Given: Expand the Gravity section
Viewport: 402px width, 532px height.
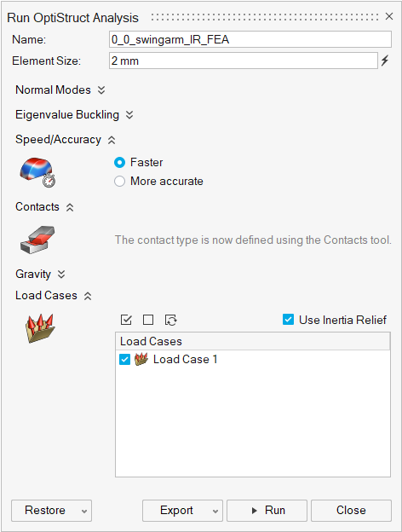Looking at the screenshot, I should click(x=61, y=275).
